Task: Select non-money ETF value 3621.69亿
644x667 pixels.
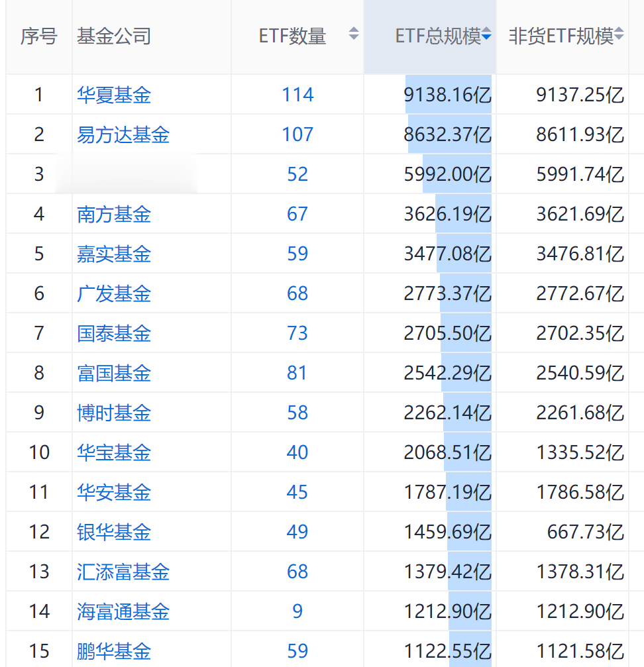Action: (580, 215)
